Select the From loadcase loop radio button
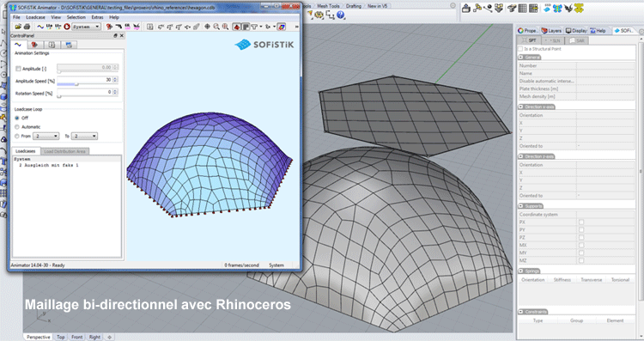644x341 pixels. coord(17,136)
